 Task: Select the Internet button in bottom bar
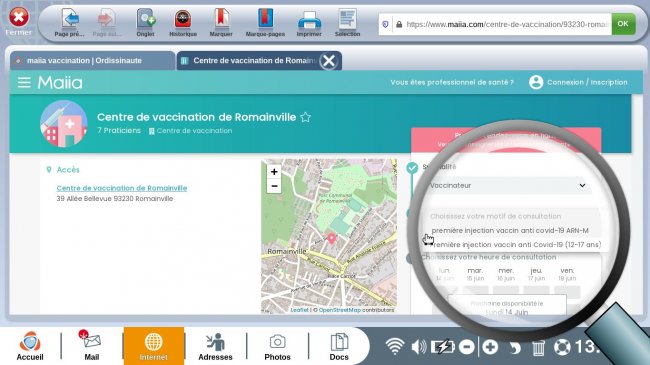pos(153,346)
